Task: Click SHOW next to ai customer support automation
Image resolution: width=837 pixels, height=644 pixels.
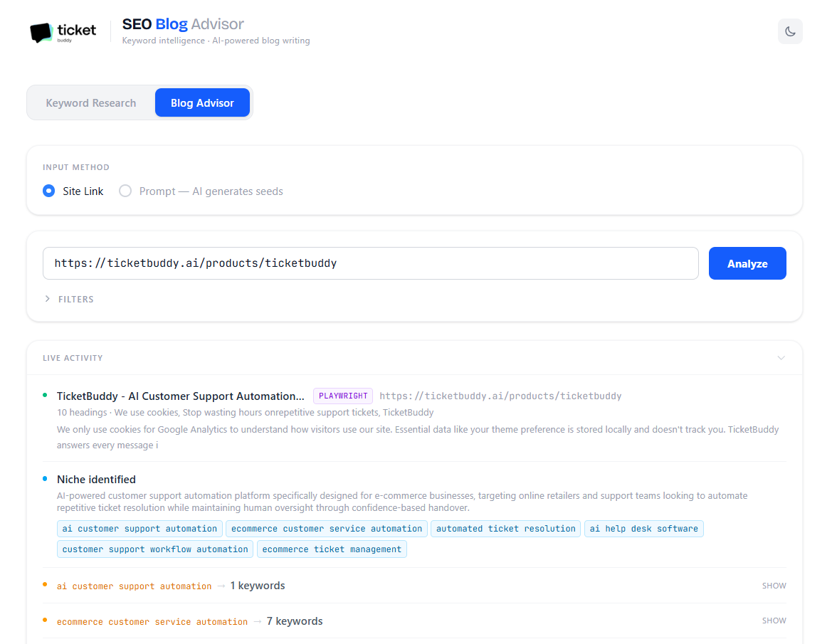Action: coord(774,585)
